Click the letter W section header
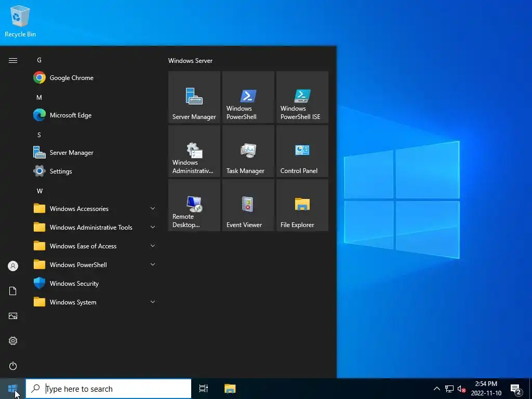This screenshot has height=399, width=532. click(x=39, y=191)
